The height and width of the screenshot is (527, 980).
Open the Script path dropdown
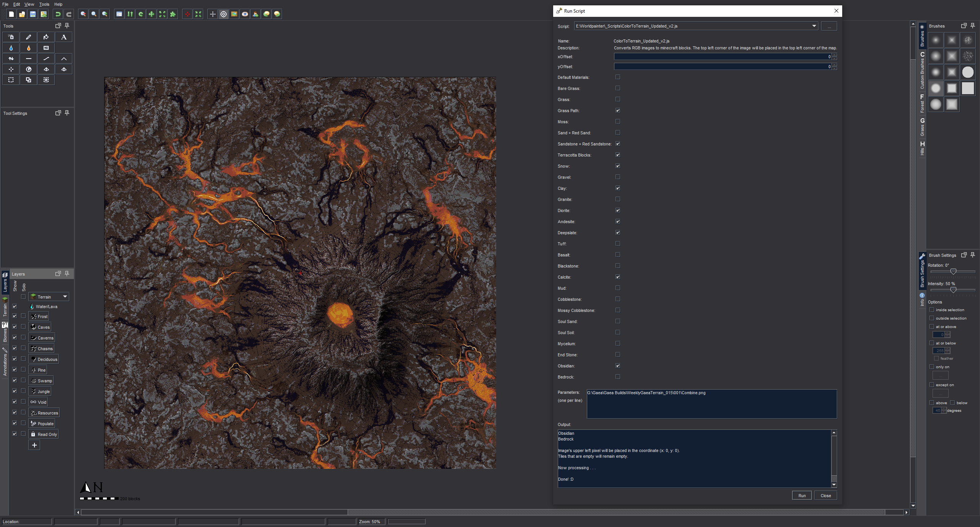click(x=814, y=26)
